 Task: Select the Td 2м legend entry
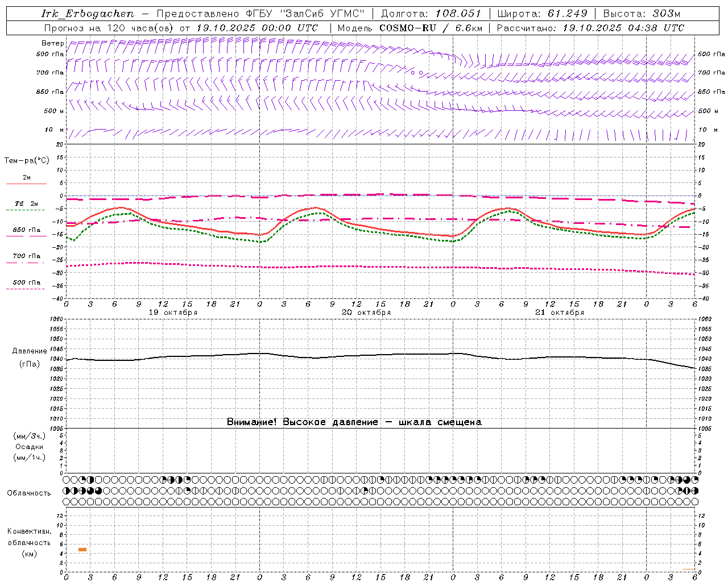coord(27,203)
